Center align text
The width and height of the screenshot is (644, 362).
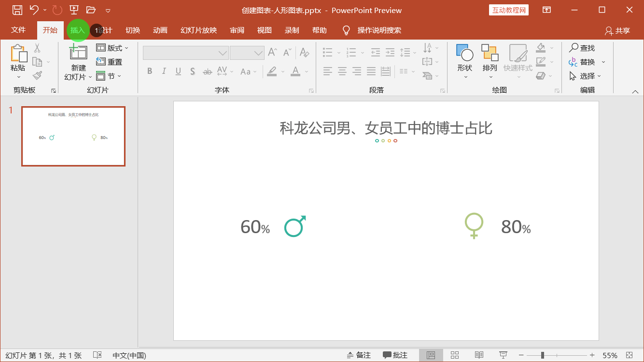point(342,71)
